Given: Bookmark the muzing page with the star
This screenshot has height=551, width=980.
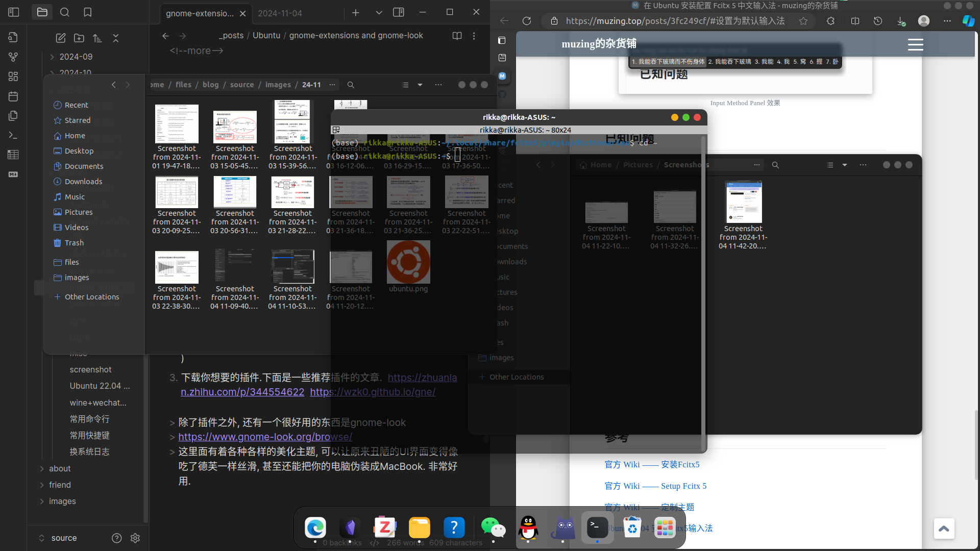Looking at the screenshot, I should point(804,21).
